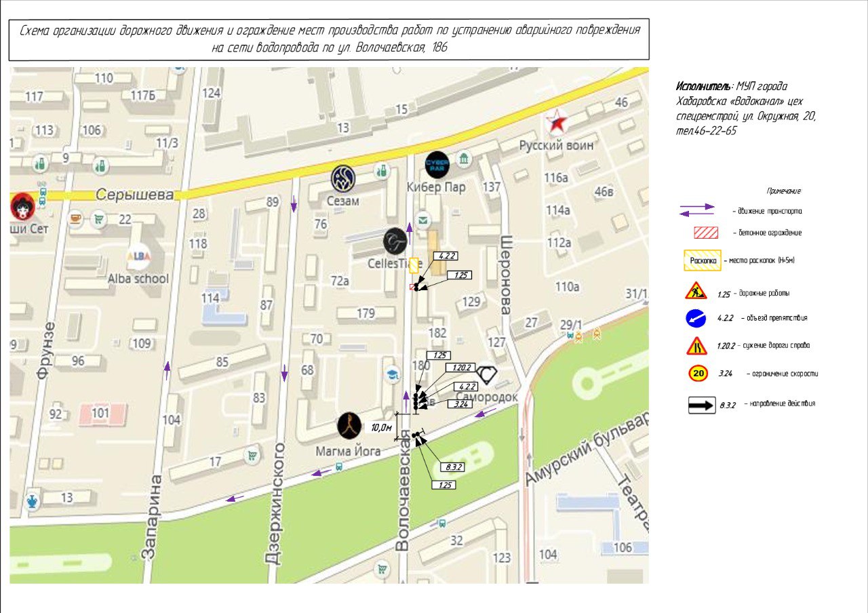Open the CellesTime place marker
This screenshot has height=613, width=868.
tap(395, 241)
